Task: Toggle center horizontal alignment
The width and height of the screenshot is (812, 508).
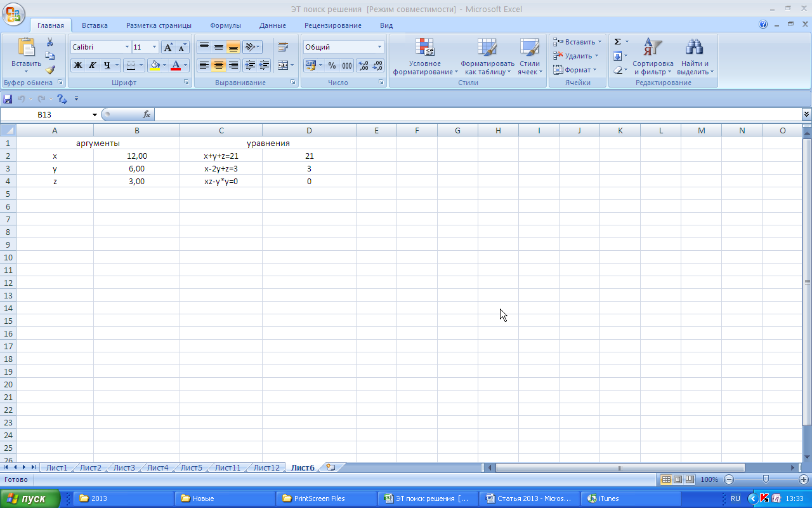Action: click(219, 65)
